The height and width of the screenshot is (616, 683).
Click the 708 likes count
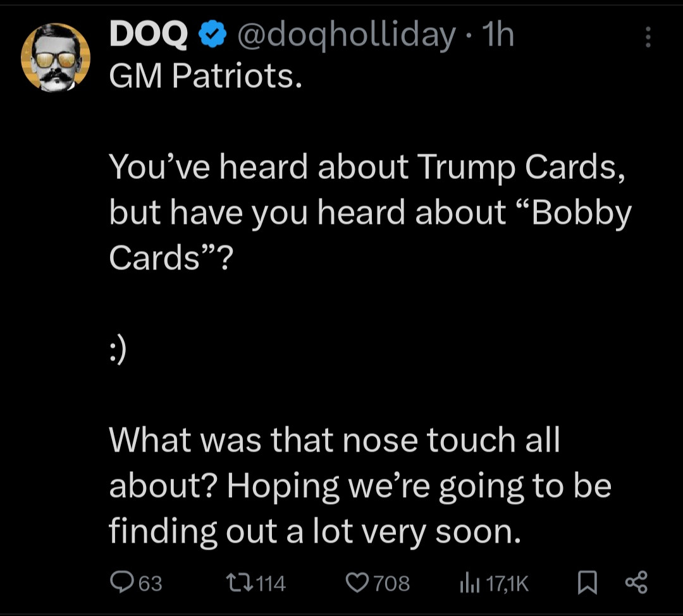tap(392, 582)
